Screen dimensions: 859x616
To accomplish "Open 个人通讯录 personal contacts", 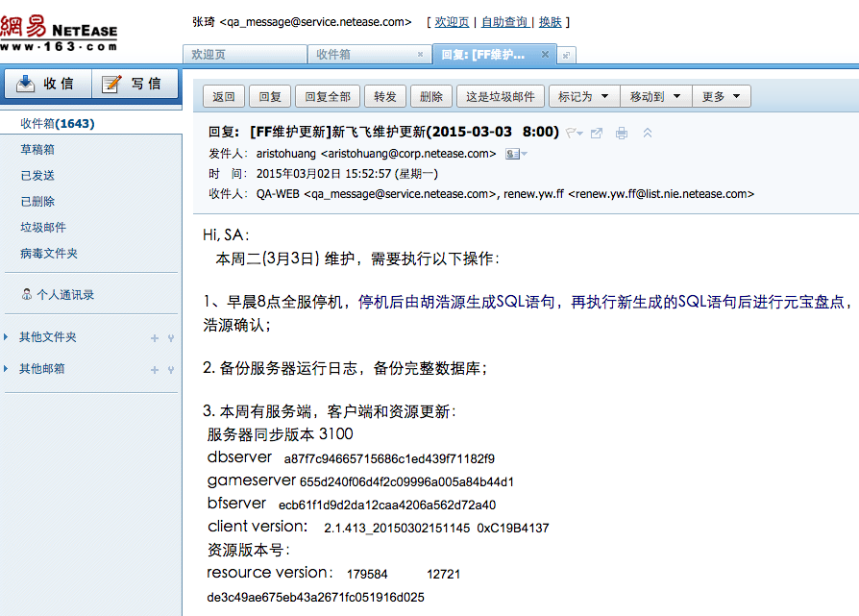I will point(65,295).
